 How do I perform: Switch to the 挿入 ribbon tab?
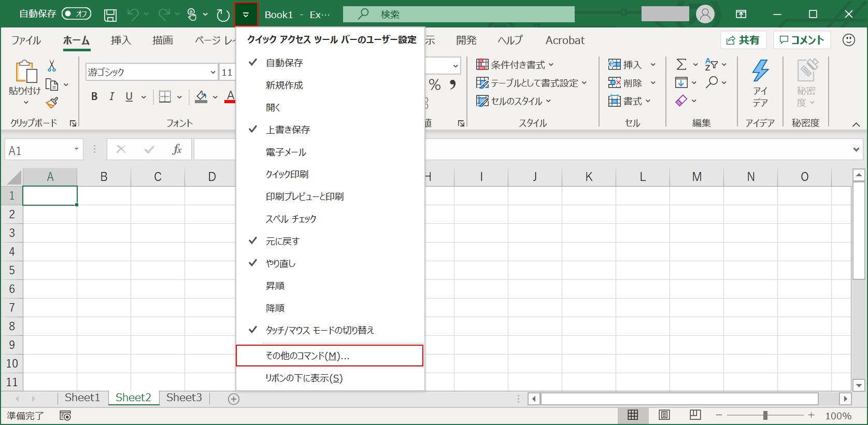click(x=121, y=40)
